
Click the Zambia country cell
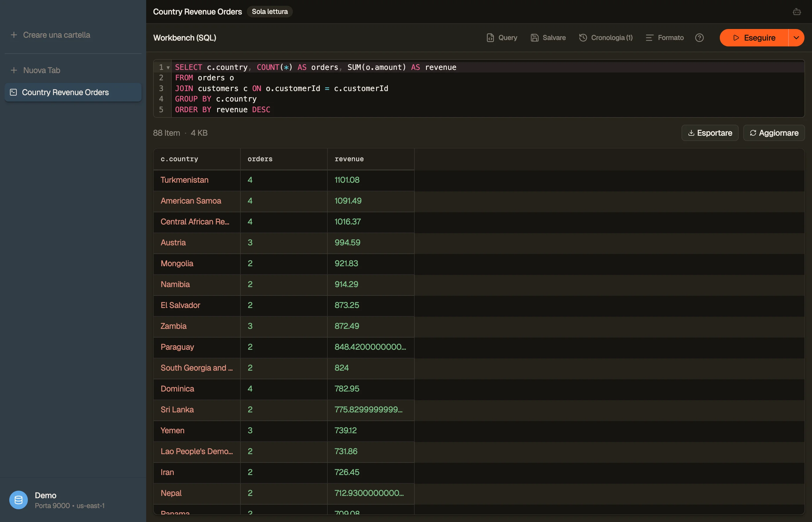coord(197,326)
